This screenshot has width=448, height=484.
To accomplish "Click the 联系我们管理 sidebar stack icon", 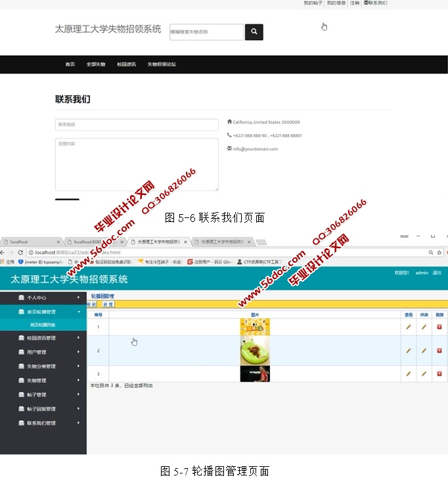I will (21, 423).
